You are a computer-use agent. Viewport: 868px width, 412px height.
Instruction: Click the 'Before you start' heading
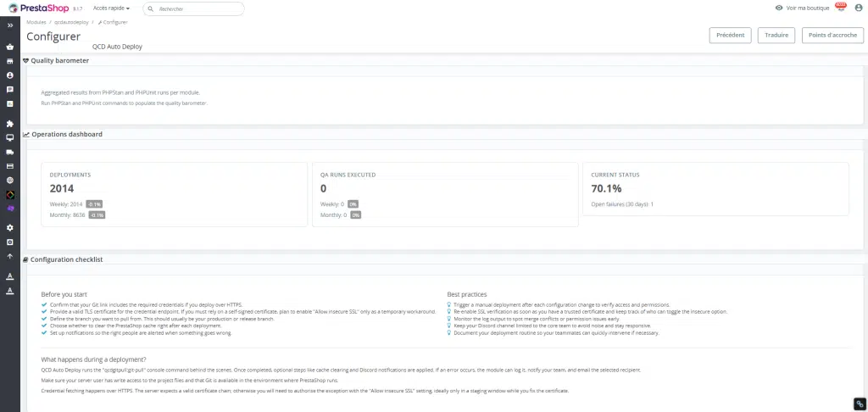[x=64, y=294]
